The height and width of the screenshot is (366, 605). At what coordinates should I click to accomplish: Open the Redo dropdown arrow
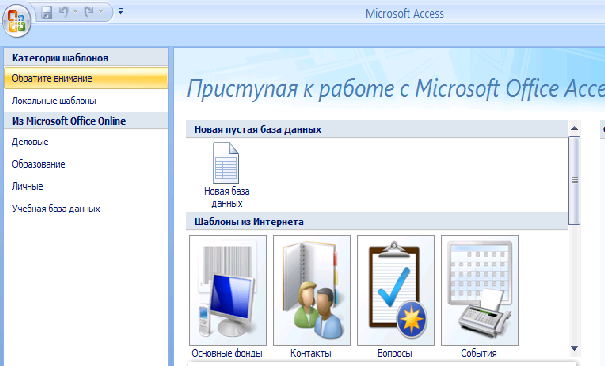pyautogui.click(x=101, y=12)
